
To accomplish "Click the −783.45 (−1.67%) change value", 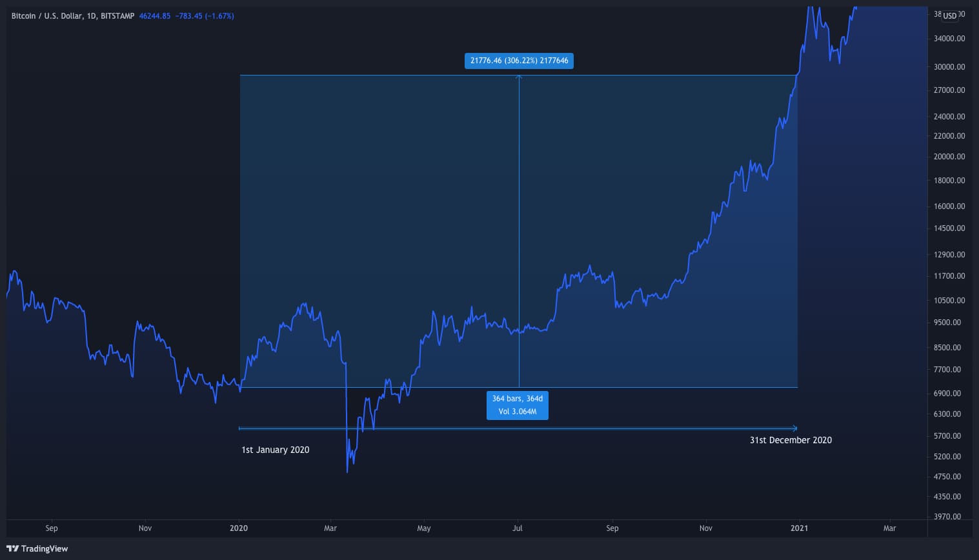I will pos(205,16).
